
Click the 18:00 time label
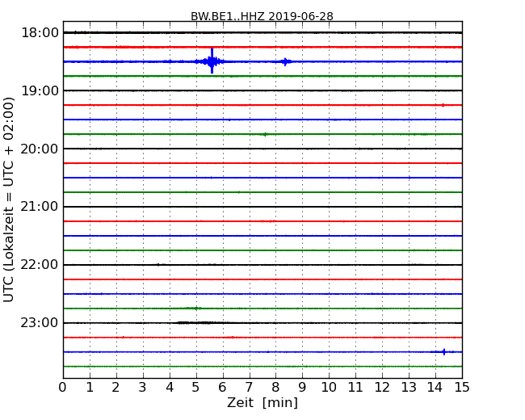coord(40,33)
